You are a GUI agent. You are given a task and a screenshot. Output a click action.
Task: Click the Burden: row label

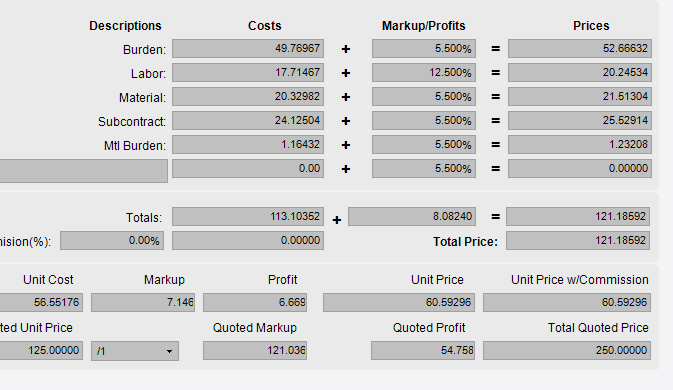click(144, 50)
